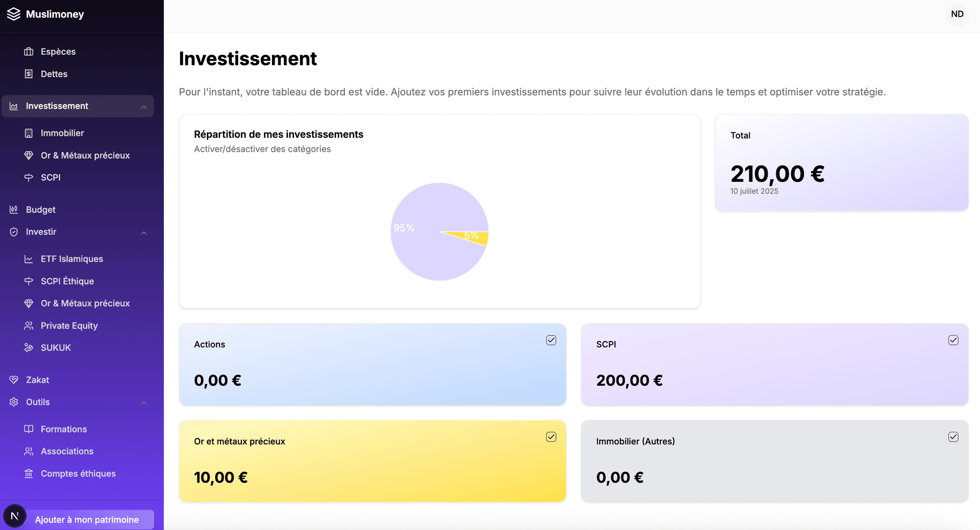Collapse the Investir menu chevron

(x=143, y=232)
